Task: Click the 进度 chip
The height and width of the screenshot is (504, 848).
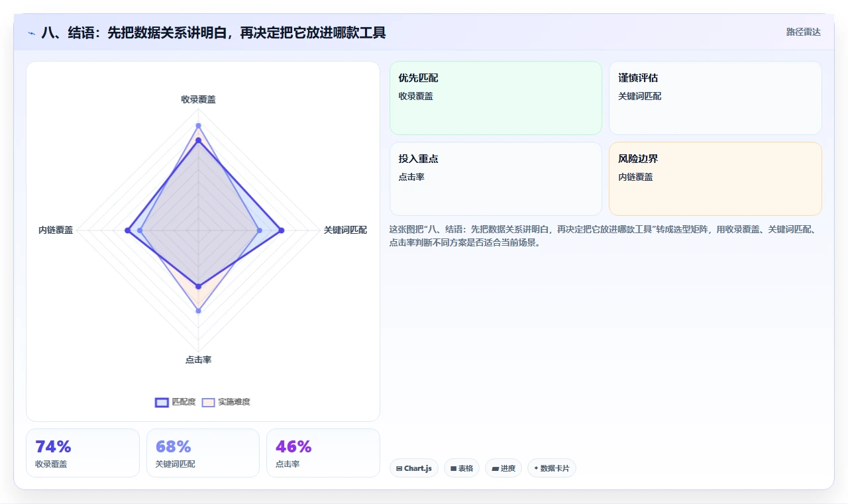Action: click(x=503, y=468)
